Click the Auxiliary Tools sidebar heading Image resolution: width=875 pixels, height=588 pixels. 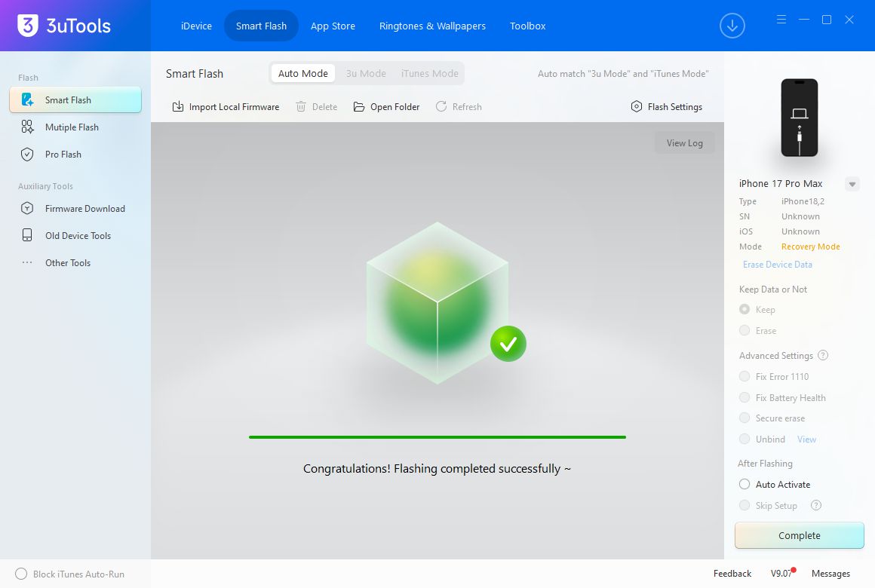click(x=45, y=186)
